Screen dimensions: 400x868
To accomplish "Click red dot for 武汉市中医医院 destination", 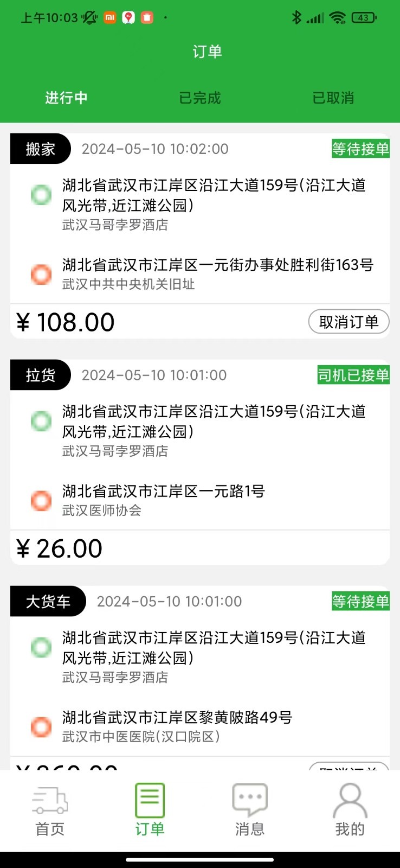I will (41, 727).
